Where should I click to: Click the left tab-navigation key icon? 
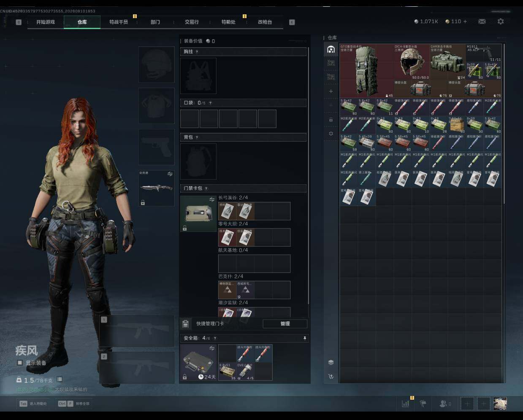[x=19, y=22]
